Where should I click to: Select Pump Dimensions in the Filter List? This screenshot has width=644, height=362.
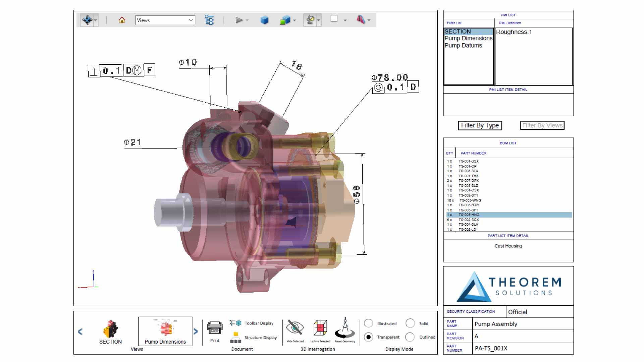point(468,38)
